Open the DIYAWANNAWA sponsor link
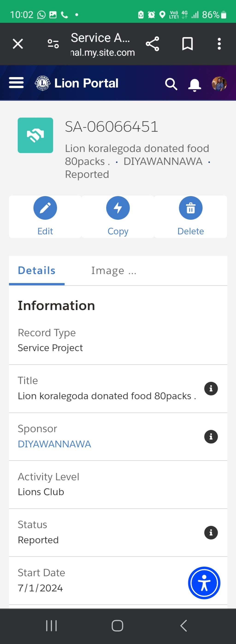The height and width of the screenshot is (644, 236). click(54, 444)
